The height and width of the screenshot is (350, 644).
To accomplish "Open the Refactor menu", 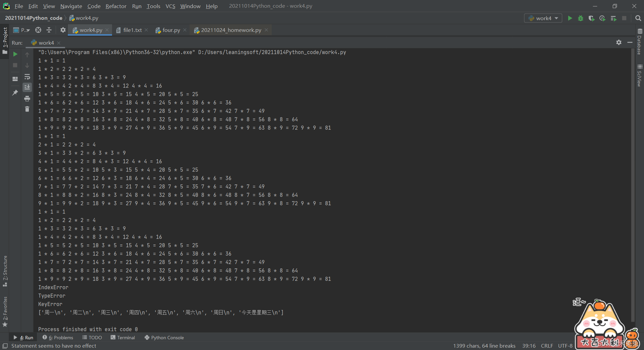I will [116, 6].
